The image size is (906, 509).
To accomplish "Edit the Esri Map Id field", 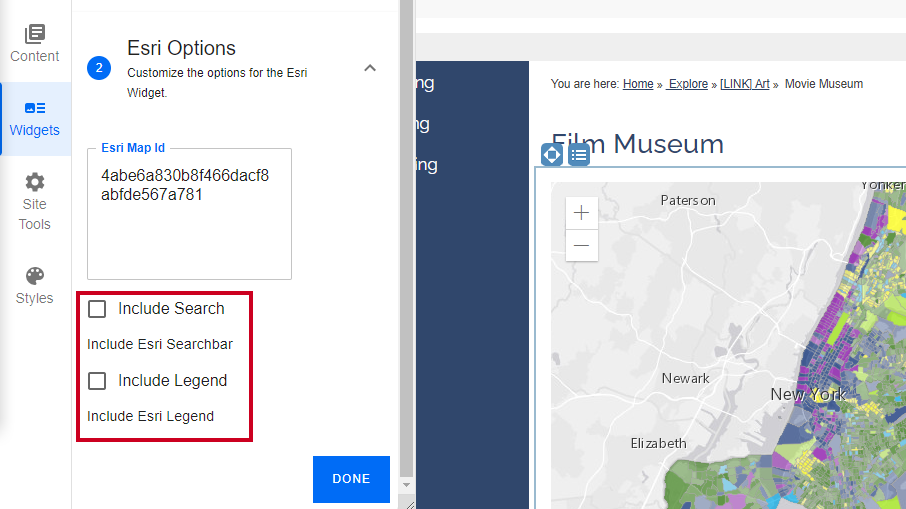I will point(190,214).
